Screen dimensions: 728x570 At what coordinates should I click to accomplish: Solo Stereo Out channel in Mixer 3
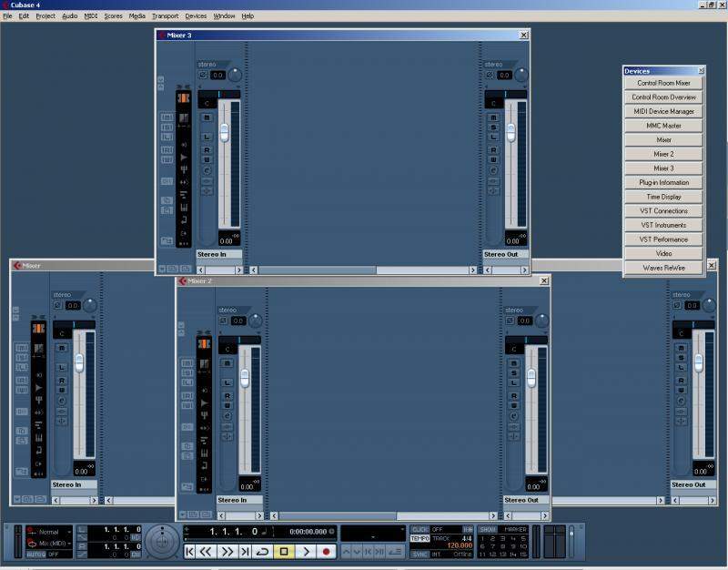click(493, 127)
